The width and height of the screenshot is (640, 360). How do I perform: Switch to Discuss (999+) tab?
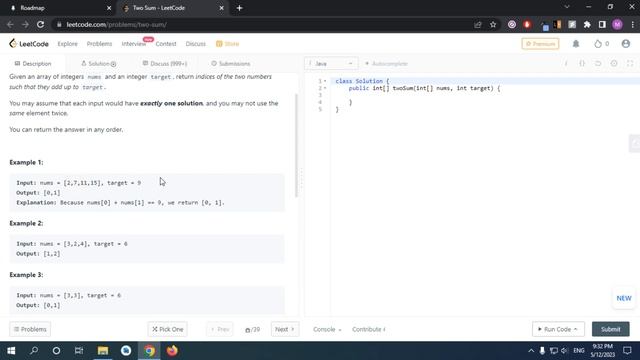[165, 64]
